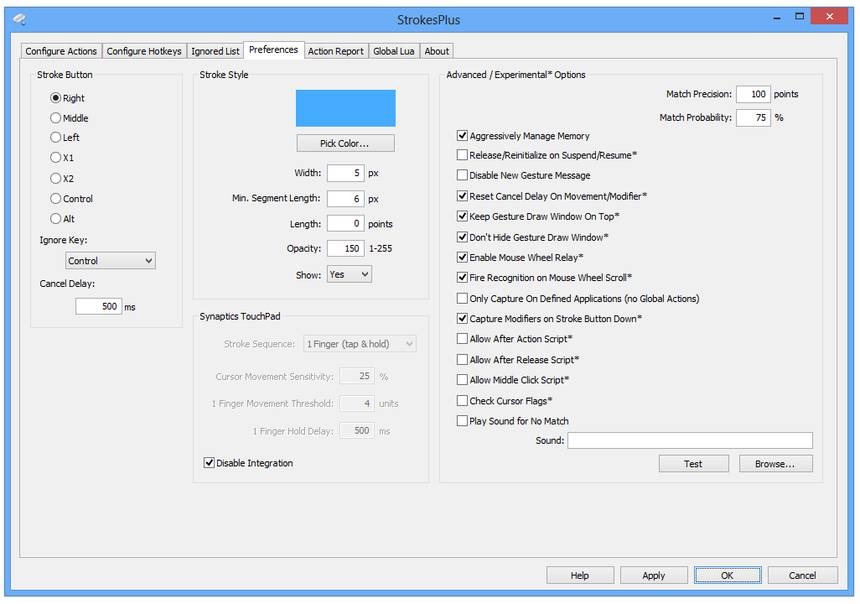Switch to the Global Lua tab

coord(393,51)
